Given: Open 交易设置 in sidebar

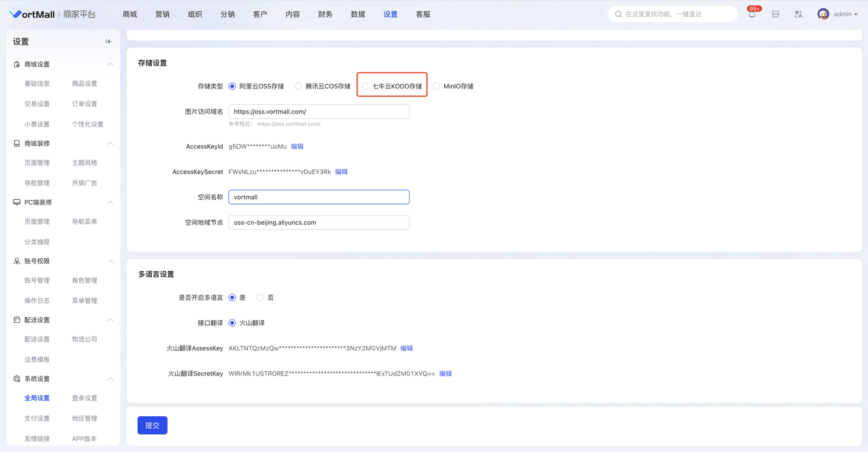Looking at the screenshot, I should [37, 104].
